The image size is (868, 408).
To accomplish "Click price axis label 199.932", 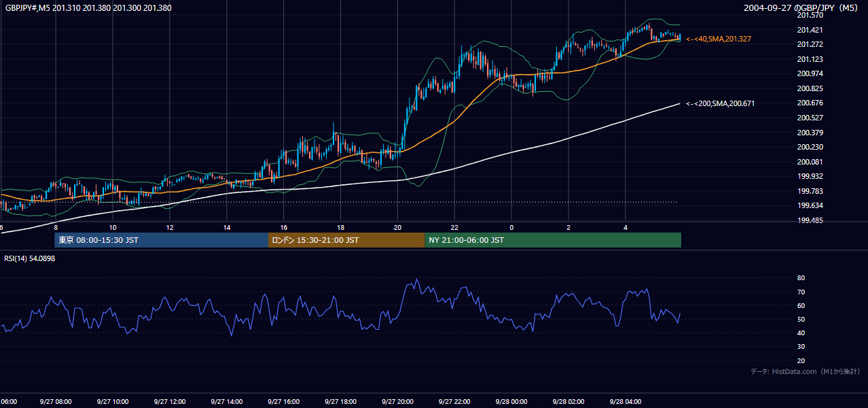I will pyautogui.click(x=810, y=176).
